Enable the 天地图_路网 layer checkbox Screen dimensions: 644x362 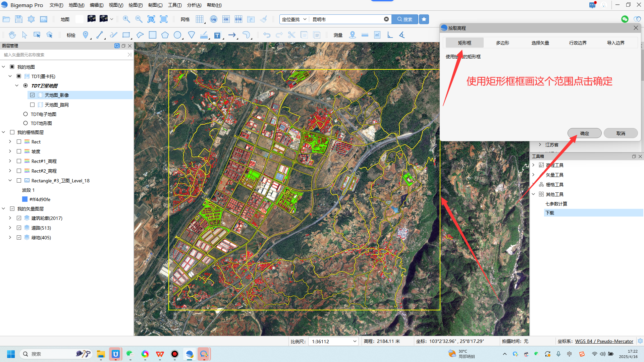point(33,105)
